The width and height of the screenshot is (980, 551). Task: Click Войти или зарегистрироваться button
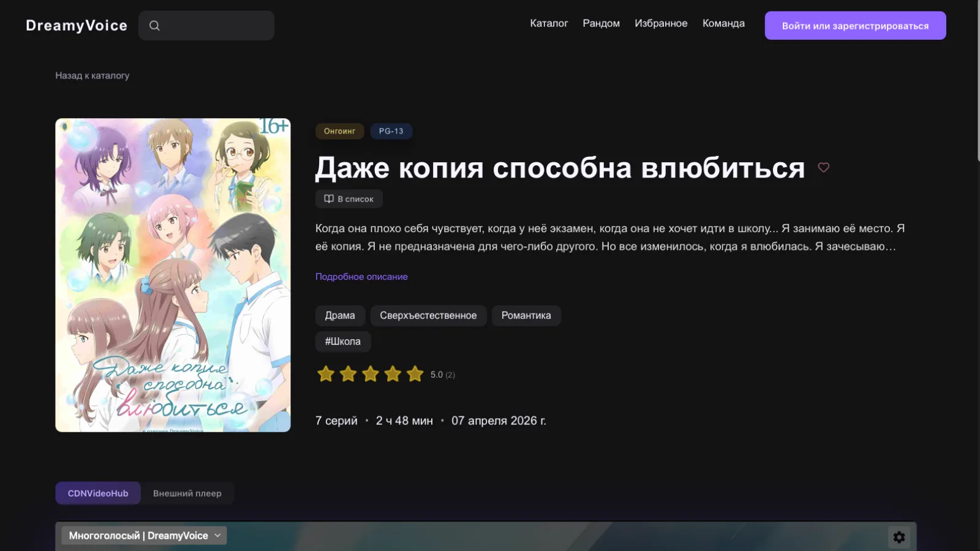[x=855, y=26]
